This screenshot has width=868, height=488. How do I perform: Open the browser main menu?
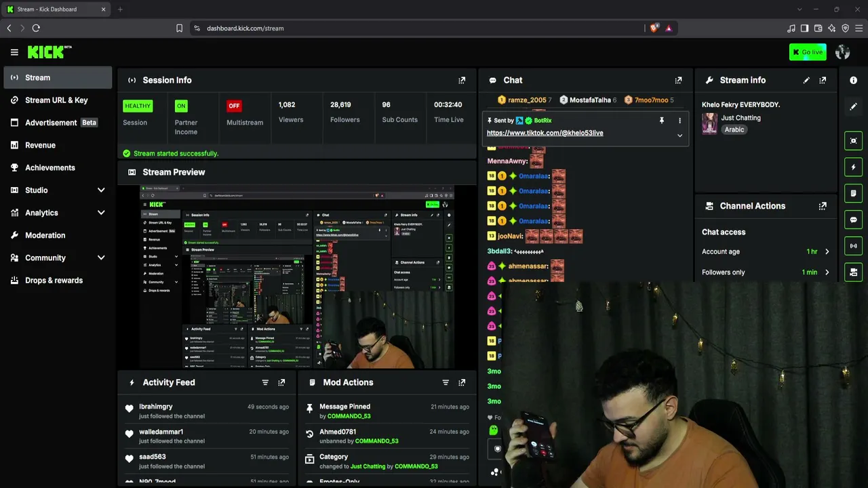click(x=859, y=28)
